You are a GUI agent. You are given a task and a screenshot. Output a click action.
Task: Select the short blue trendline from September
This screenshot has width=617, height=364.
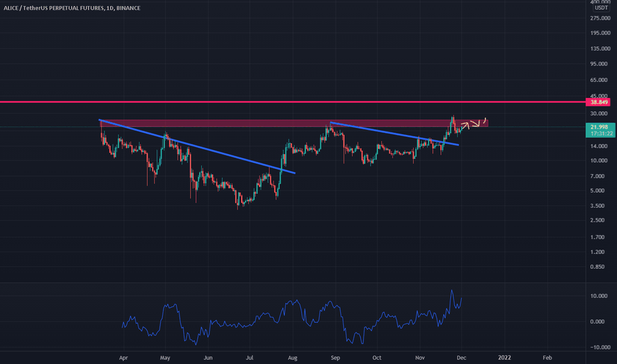[x=395, y=134]
